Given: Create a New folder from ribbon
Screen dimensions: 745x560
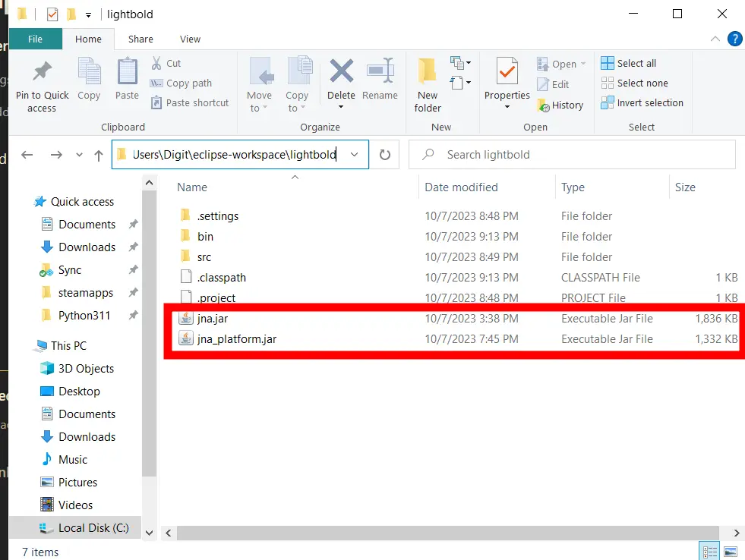Looking at the screenshot, I should pos(428,74).
